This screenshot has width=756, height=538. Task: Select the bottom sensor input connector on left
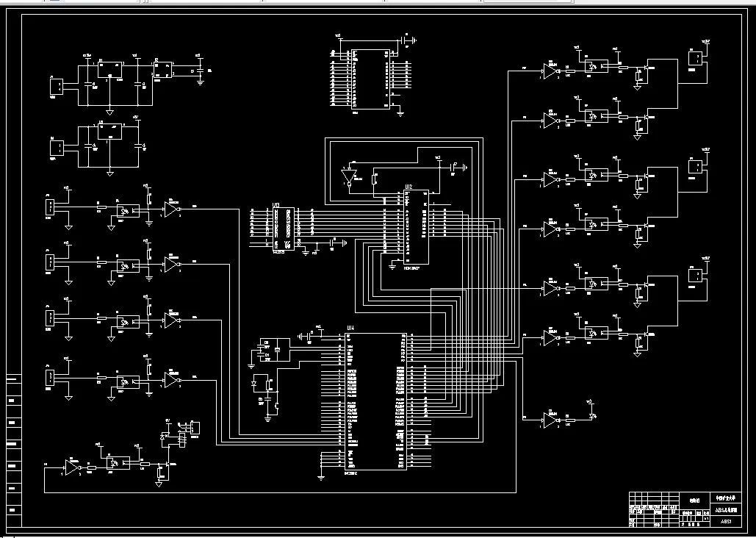[x=50, y=377]
